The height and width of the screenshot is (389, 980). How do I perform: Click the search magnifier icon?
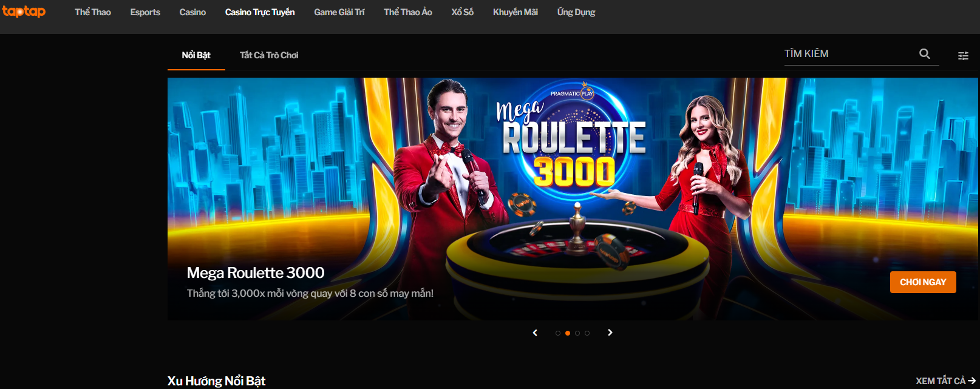(924, 53)
